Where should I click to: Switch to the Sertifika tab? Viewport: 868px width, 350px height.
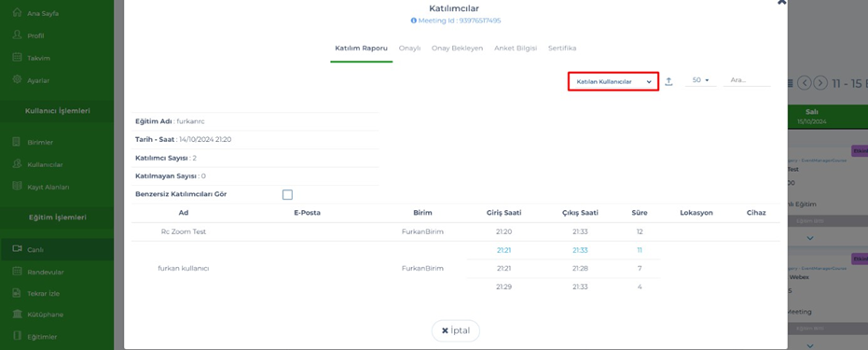point(562,49)
